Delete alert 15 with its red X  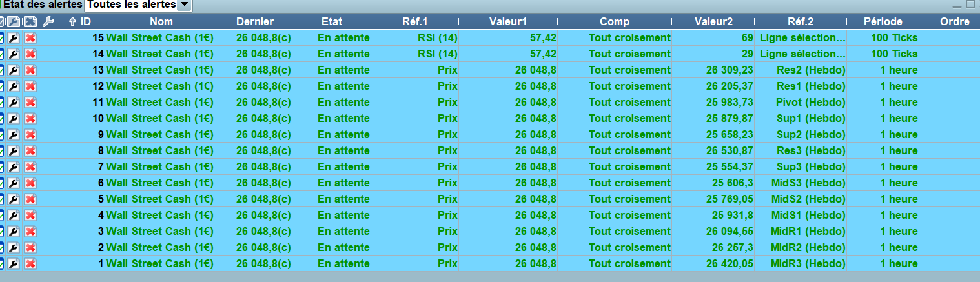[x=30, y=38]
